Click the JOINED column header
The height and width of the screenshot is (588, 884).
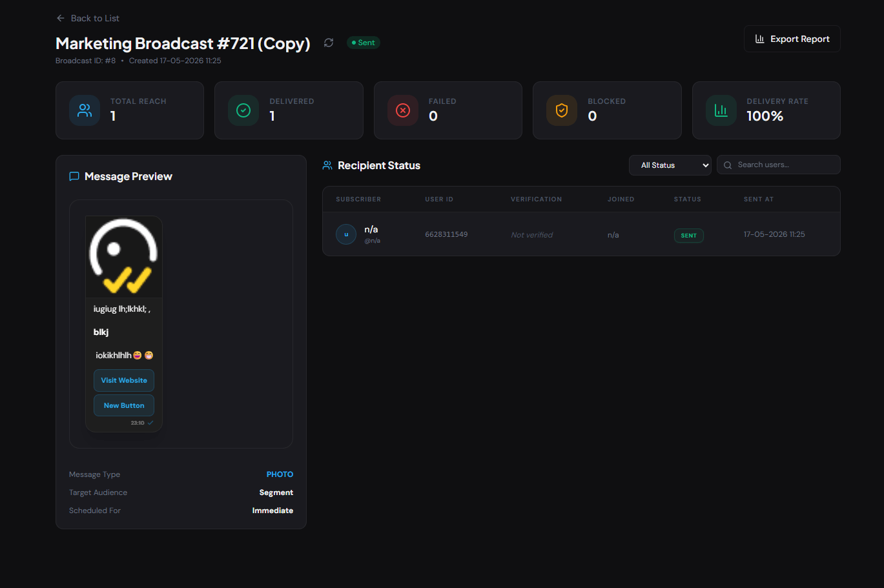point(621,199)
